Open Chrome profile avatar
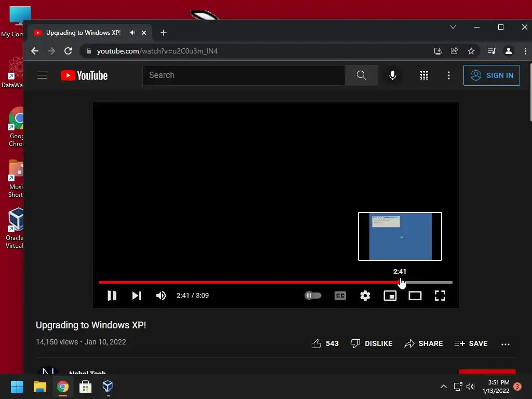532x399 pixels. tap(508, 51)
